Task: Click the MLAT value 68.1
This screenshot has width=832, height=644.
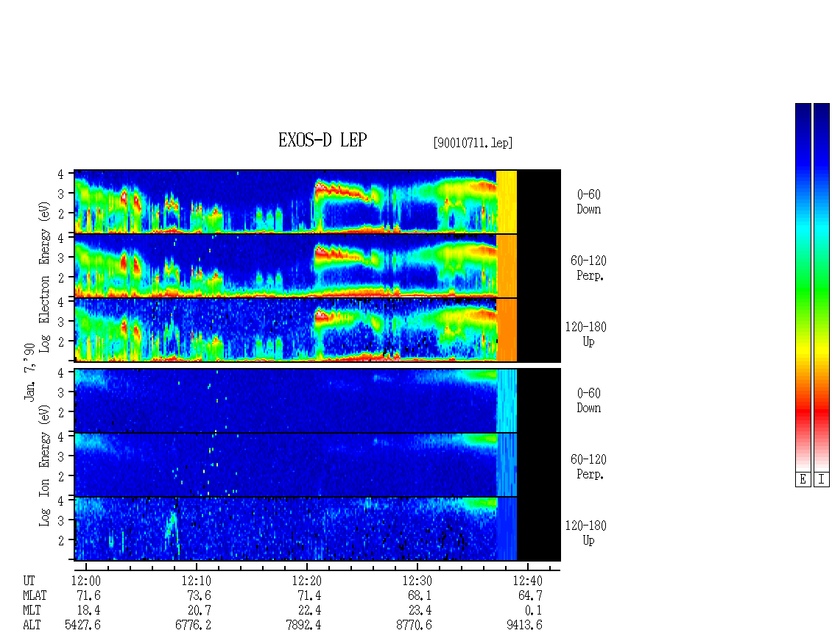Action: (420, 595)
